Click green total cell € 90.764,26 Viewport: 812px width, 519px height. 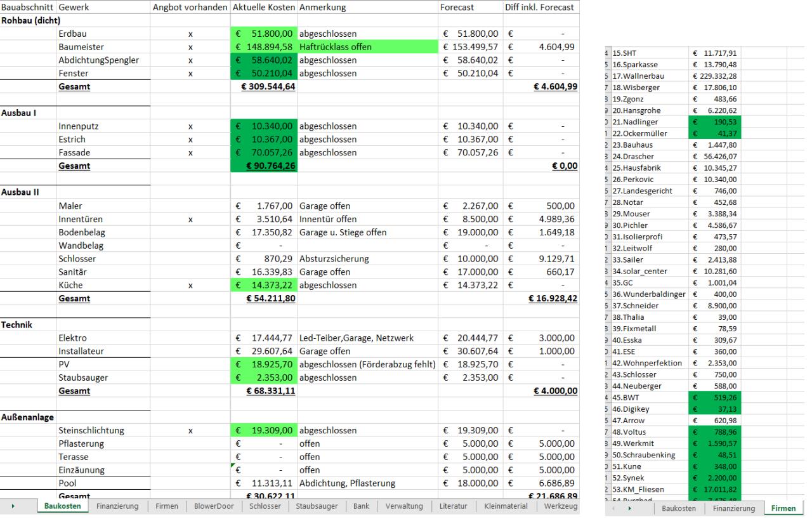(x=263, y=166)
